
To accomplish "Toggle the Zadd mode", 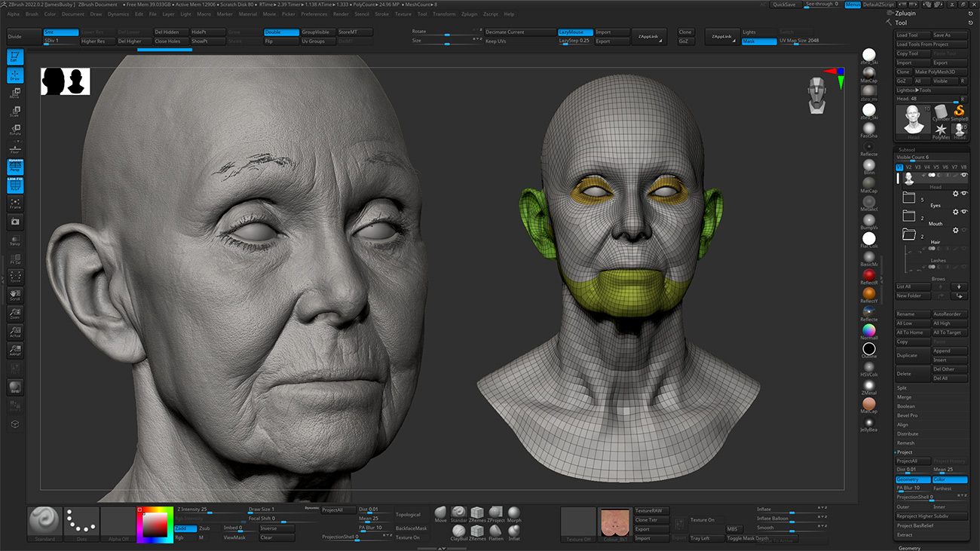I will pyautogui.click(x=185, y=528).
